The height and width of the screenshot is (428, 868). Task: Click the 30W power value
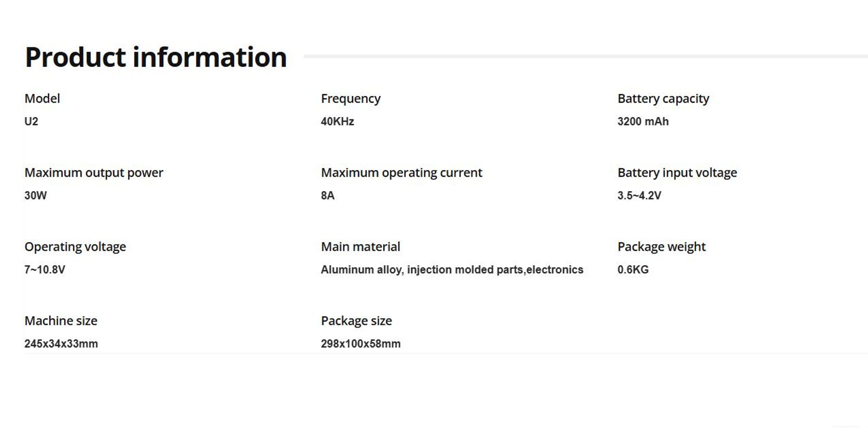coord(36,196)
